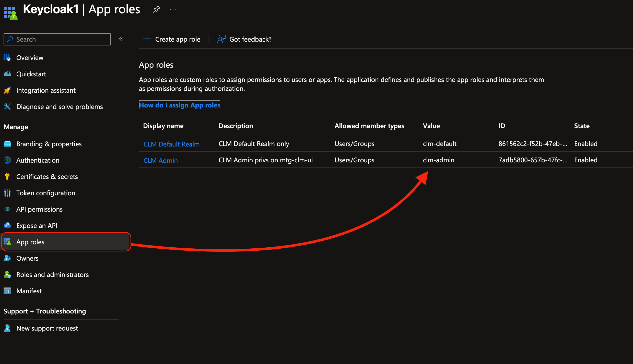Click the pin icon beside page title
Screen dimensions: 633x364
point(156,9)
